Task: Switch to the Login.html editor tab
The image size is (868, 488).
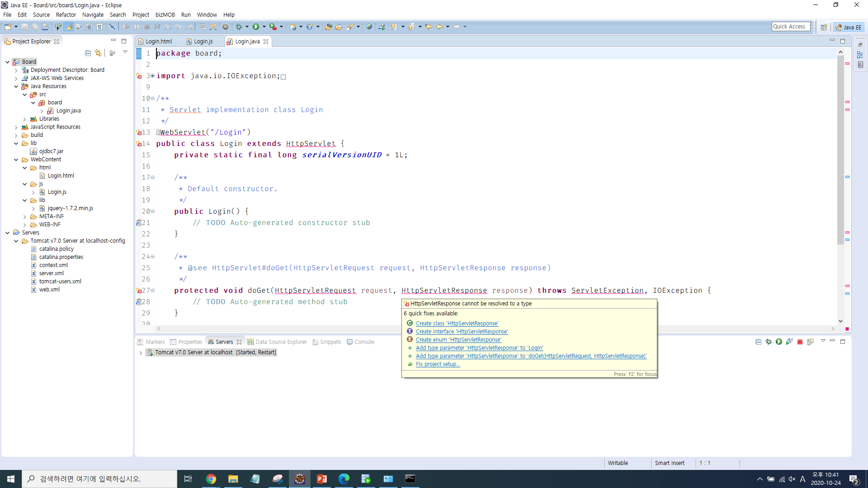Action: tap(159, 42)
